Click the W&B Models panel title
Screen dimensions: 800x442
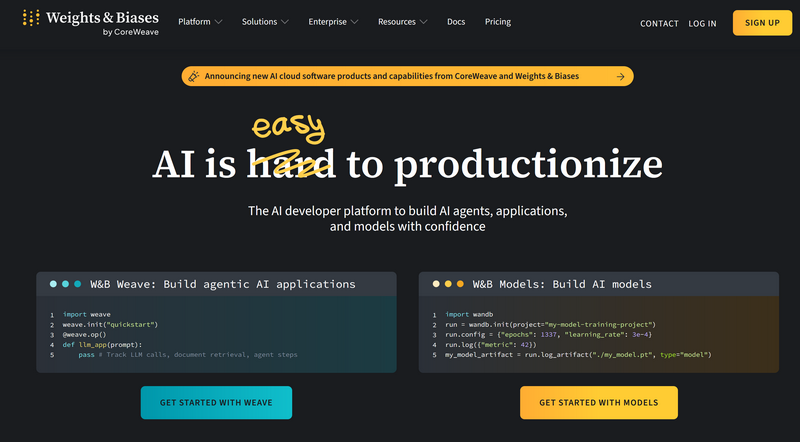coord(562,284)
